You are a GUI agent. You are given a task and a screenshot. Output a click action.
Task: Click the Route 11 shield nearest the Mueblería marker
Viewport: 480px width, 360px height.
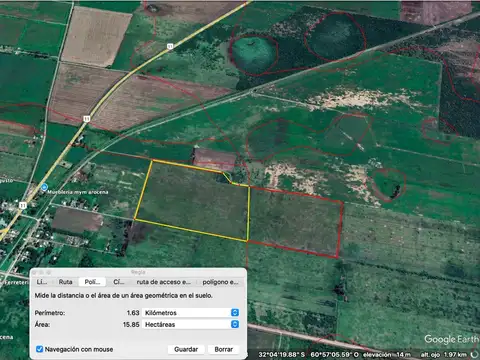[x=23, y=205]
